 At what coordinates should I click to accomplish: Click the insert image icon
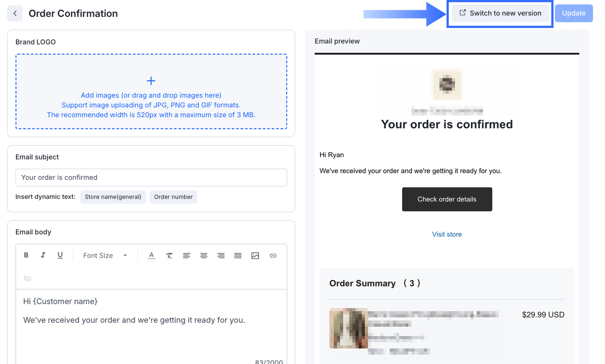tap(255, 256)
